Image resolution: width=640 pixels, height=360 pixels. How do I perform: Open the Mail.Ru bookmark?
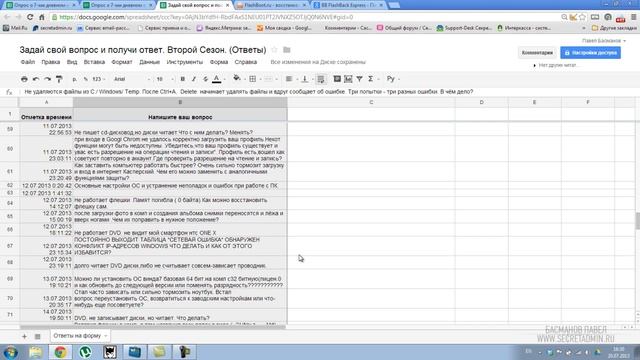tap(15, 28)
